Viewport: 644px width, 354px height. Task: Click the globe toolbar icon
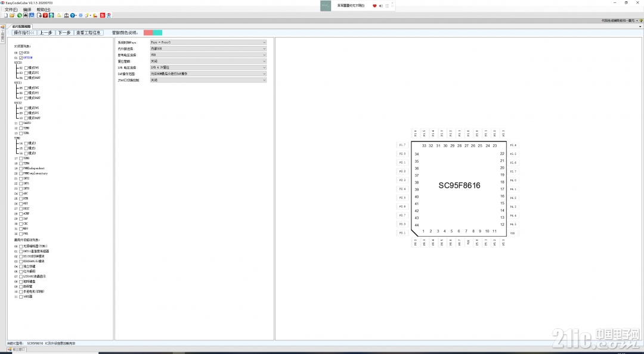[51, 15]
